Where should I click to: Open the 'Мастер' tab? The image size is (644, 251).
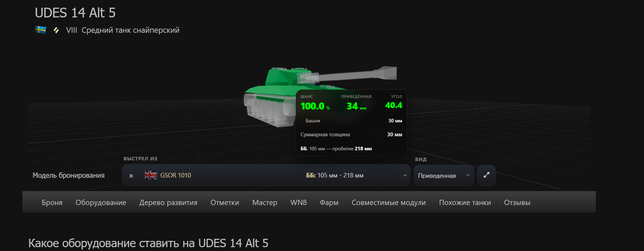click(x=265, y=203)
